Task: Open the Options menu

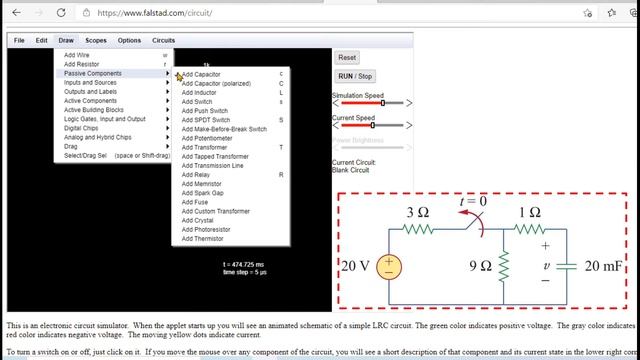Action: [129, 40]
